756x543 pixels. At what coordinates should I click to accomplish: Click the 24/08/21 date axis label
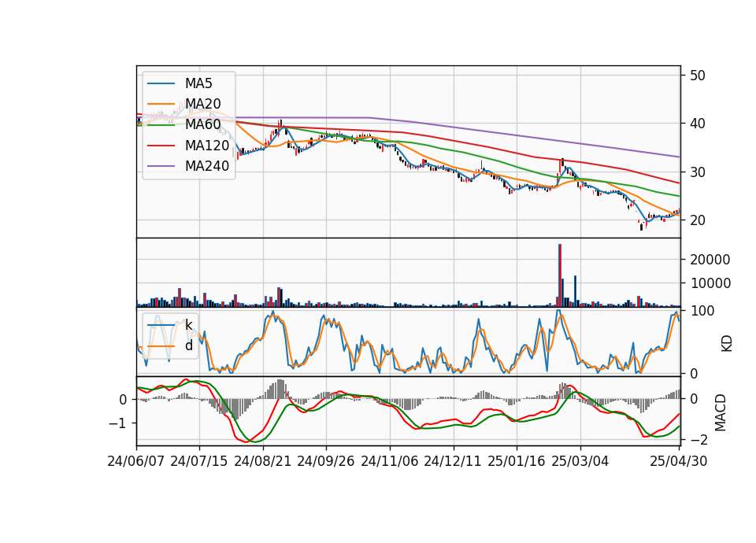tap(263, 461)
